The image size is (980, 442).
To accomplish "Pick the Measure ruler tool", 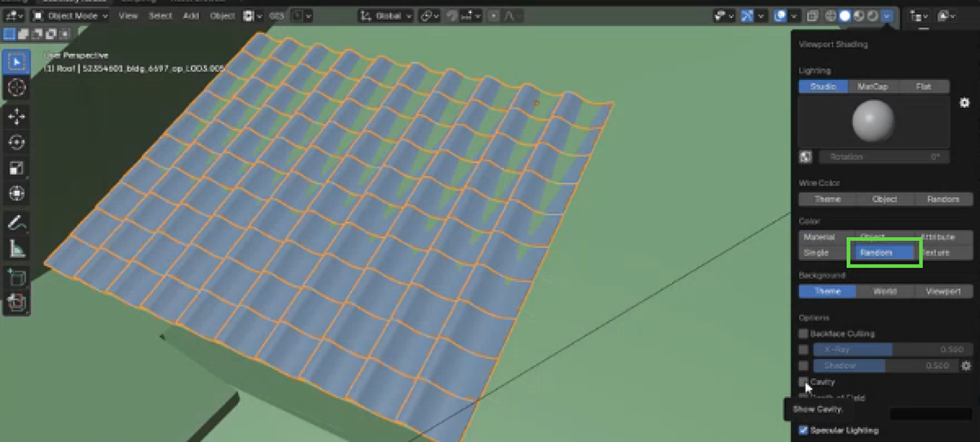I will point(17,248).
